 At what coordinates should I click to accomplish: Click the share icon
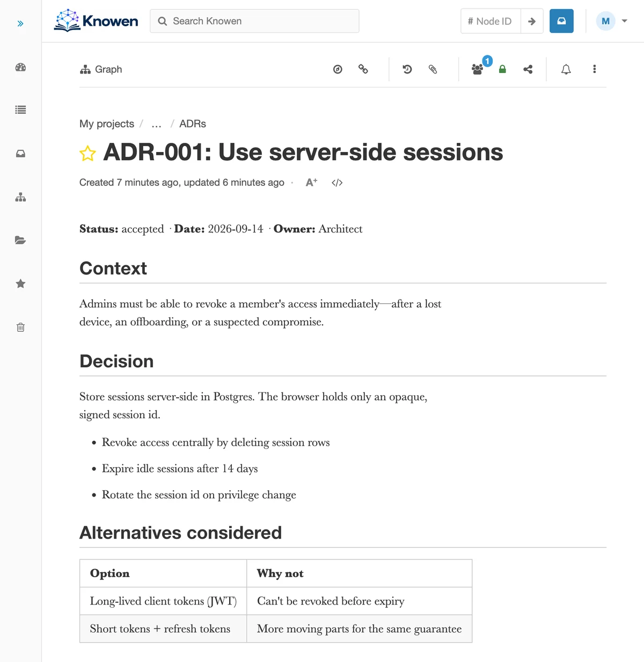tap(528, 69)
